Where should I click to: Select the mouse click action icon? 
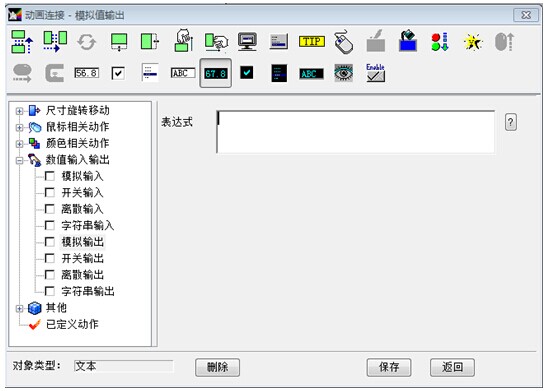[343, 42]
